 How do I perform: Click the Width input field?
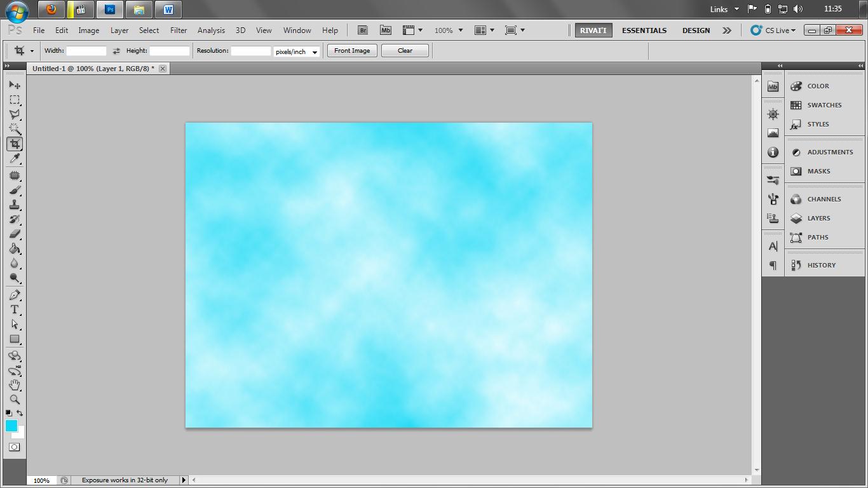86,51
